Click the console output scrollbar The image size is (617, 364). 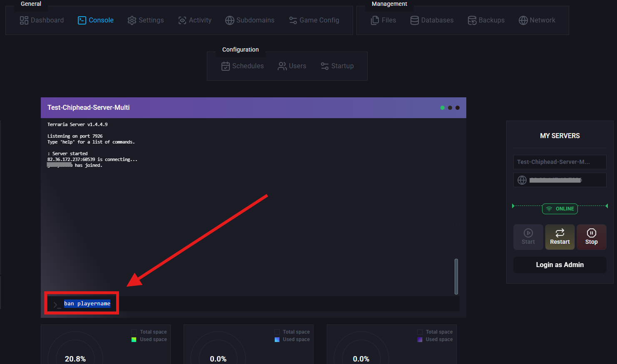click(x=456, y=277)
